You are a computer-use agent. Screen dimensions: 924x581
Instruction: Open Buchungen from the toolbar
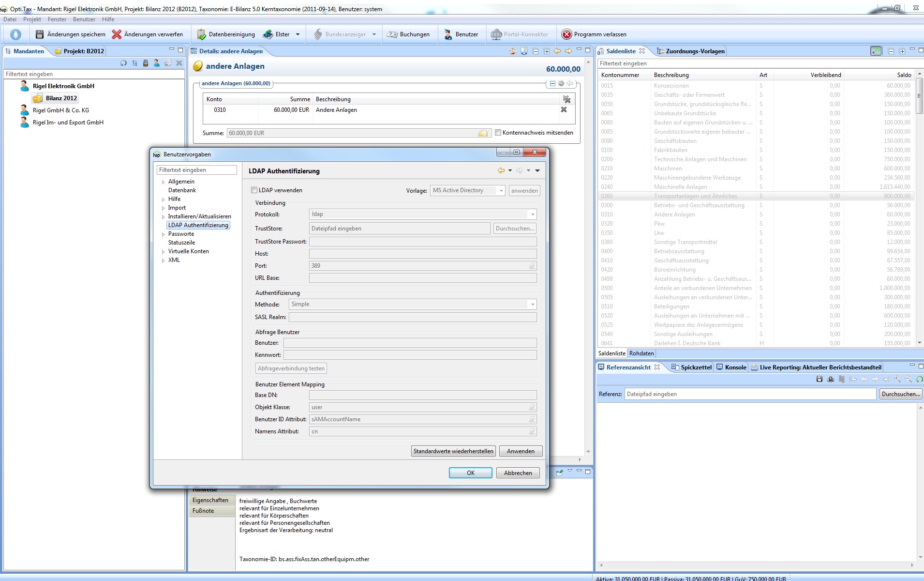tap(408, 34)
